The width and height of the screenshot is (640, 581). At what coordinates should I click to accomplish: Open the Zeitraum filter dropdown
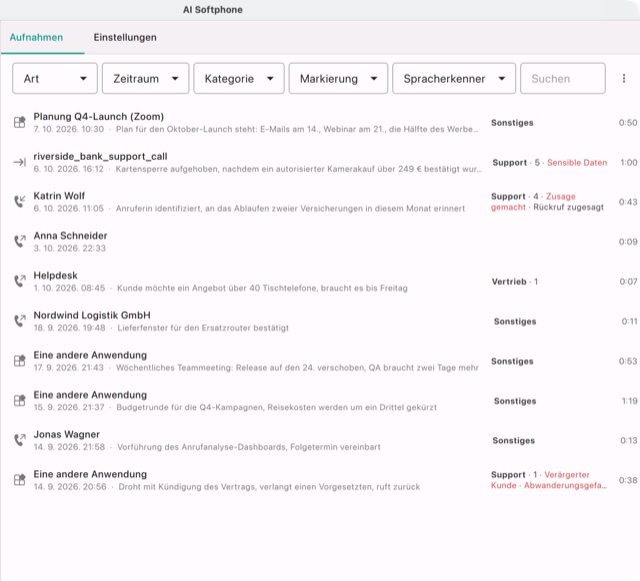(145, 78)
